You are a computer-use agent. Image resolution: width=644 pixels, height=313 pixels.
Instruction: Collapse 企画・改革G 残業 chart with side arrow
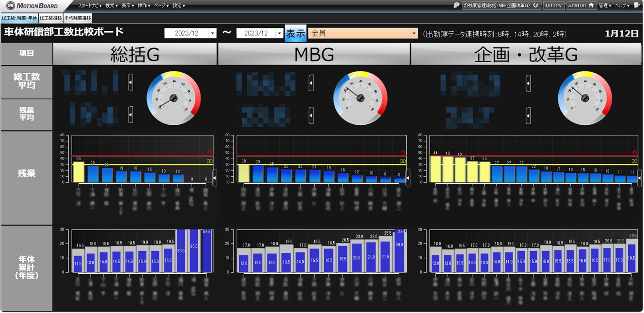(639, 178)
